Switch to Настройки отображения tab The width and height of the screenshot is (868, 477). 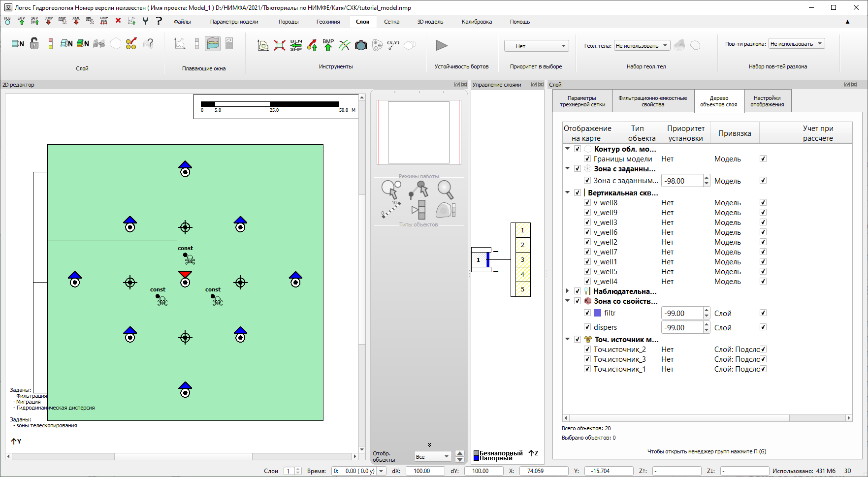[767, 101]
